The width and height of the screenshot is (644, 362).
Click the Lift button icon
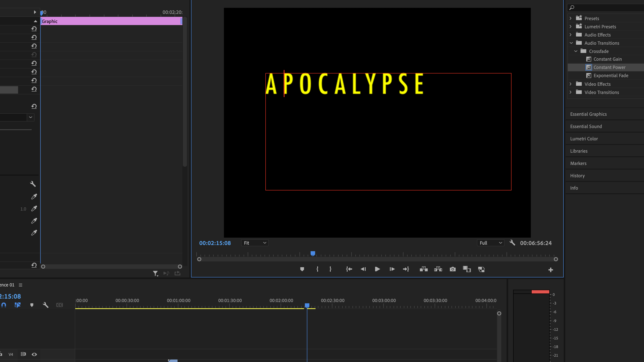tap(424, 269)
